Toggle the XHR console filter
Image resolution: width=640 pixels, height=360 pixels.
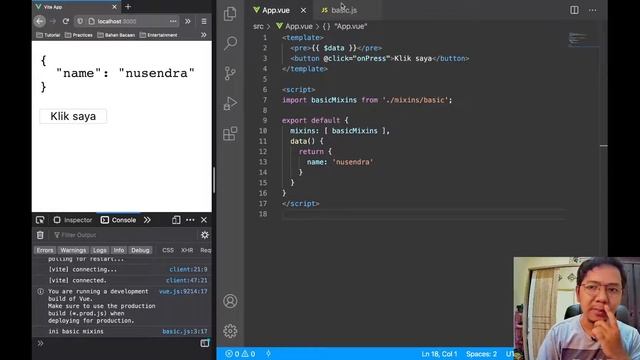187,250
